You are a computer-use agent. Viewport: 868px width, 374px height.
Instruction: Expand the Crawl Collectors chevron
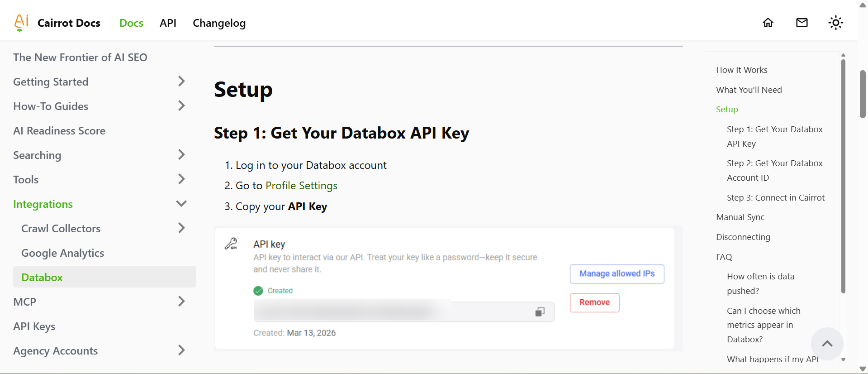181,228
